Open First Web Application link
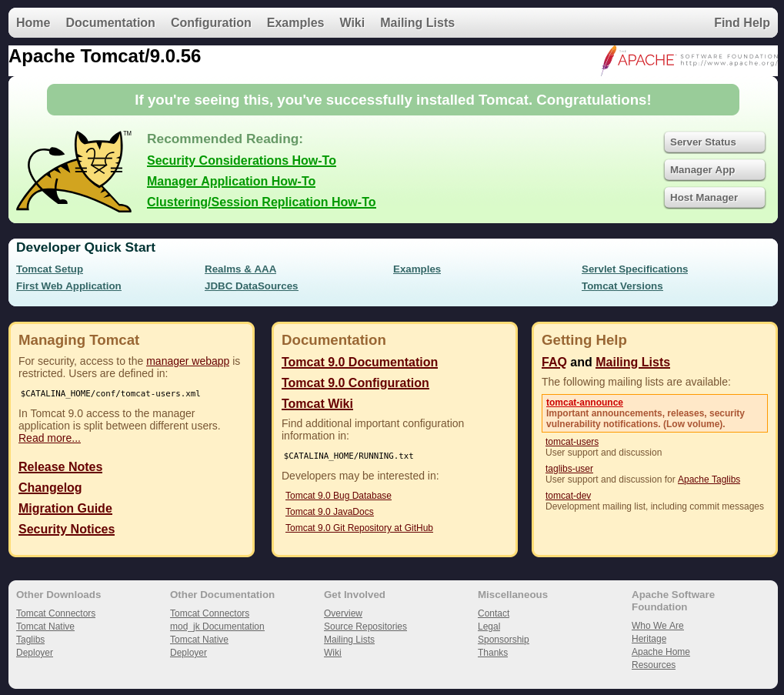Viewport: 784px width, 695px height. pos(68,286)
